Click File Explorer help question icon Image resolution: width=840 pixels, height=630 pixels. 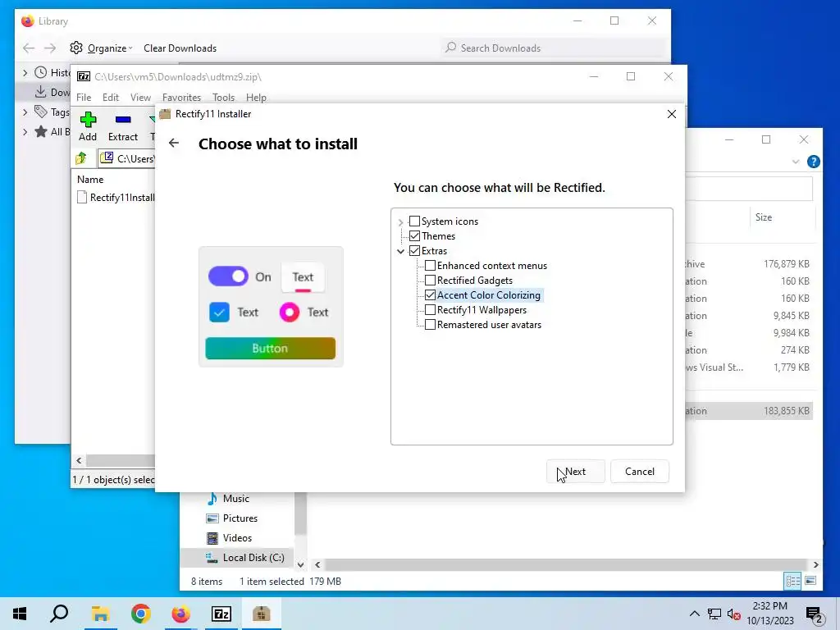[813, 162]
